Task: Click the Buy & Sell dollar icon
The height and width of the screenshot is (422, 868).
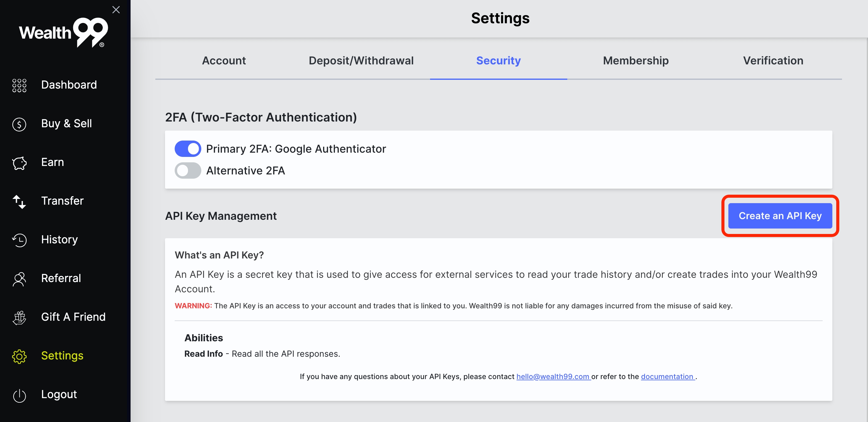Action: pos(19,124)
